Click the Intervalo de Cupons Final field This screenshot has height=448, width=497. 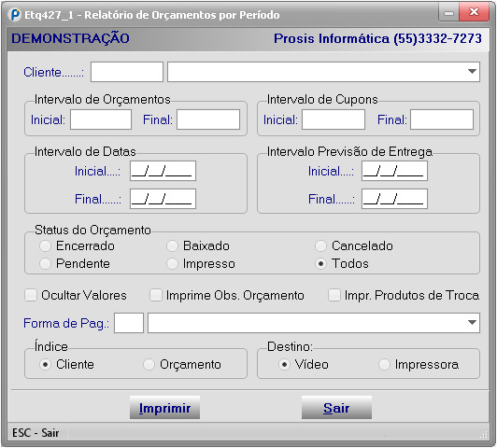point(442,119)
